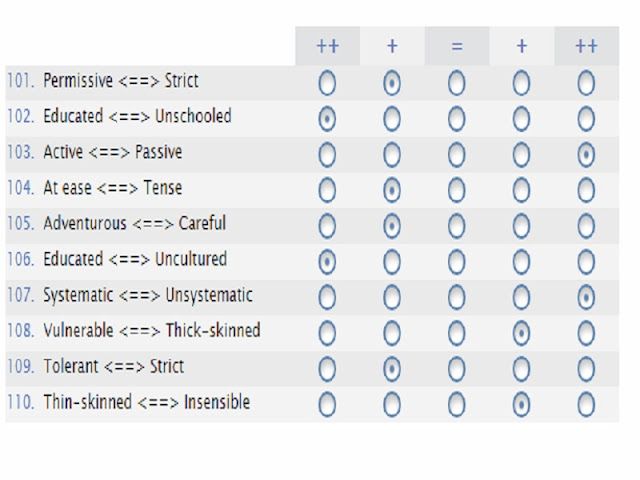Click the 'Educated <==> Unschooled' row label

(137, 116)
